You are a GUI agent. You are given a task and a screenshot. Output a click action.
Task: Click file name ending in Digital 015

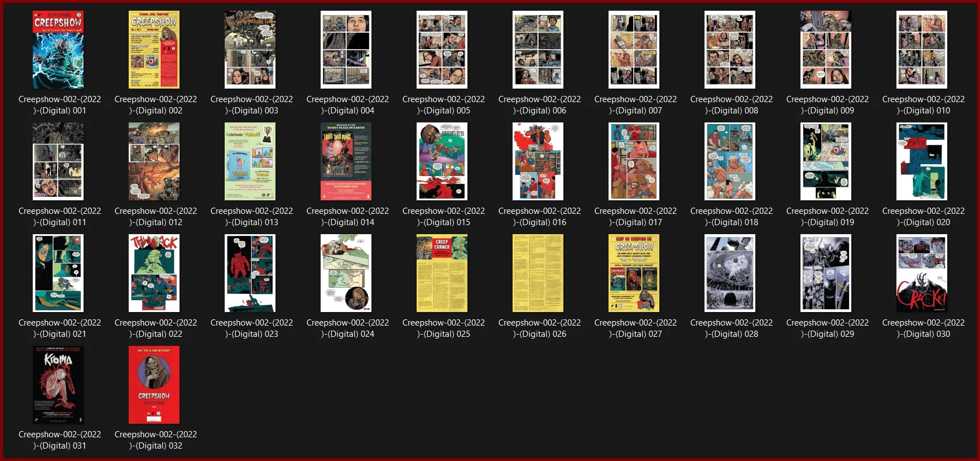point(444,217)
